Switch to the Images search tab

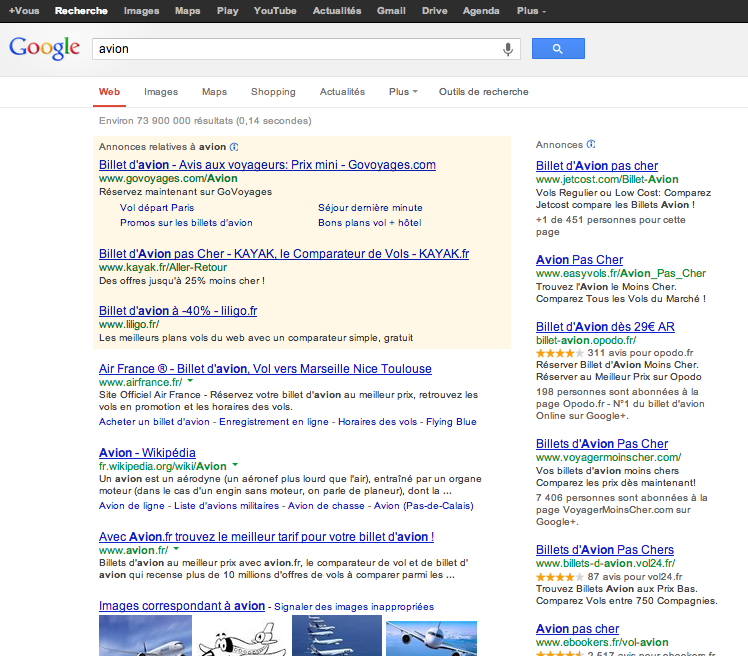161,92
